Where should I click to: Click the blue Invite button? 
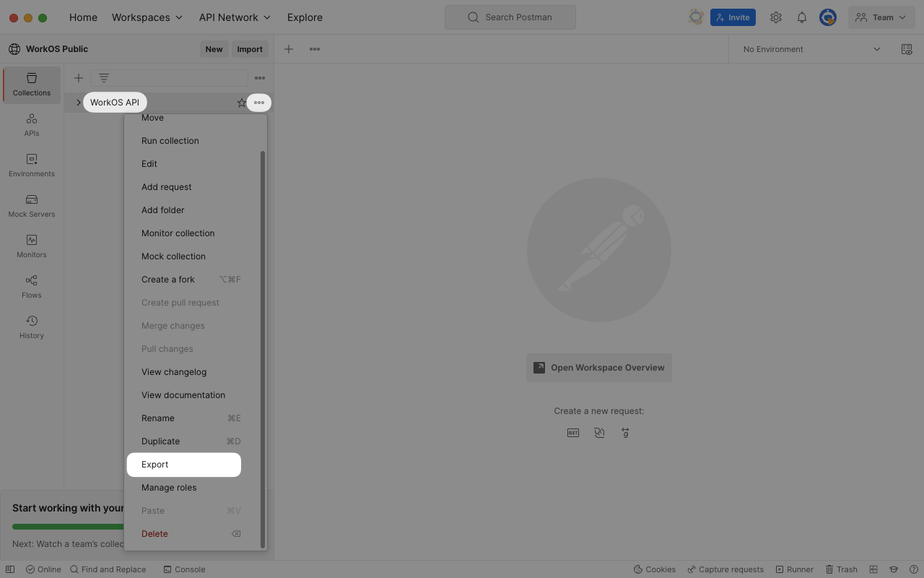(733, 17)
